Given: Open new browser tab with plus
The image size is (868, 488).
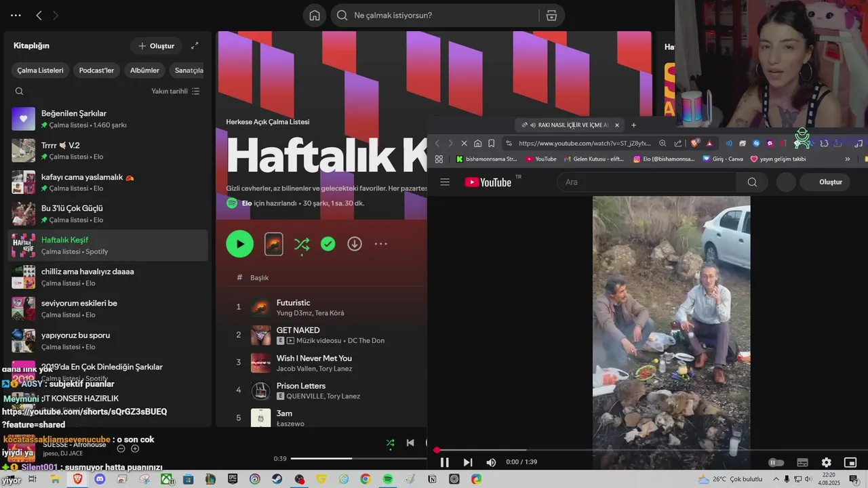Looking at the screenshot, I should pos(634,125).
